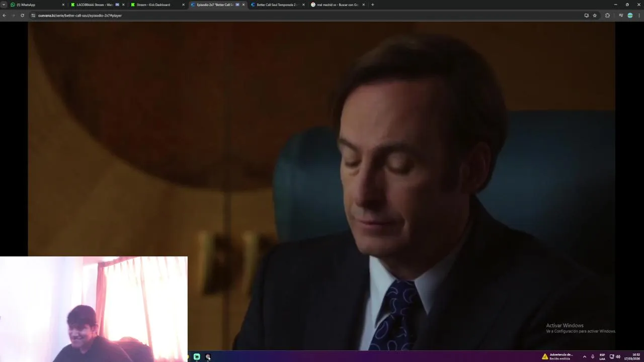Close the real madrid vs search tab
Image resolution: width=644 pixels, height=362 pixels.
pyautogui.click(x=363, y=5)
